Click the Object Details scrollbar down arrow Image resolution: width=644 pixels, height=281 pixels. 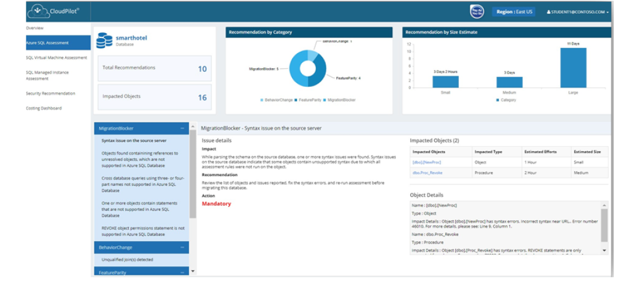click(x=605, y=250)
